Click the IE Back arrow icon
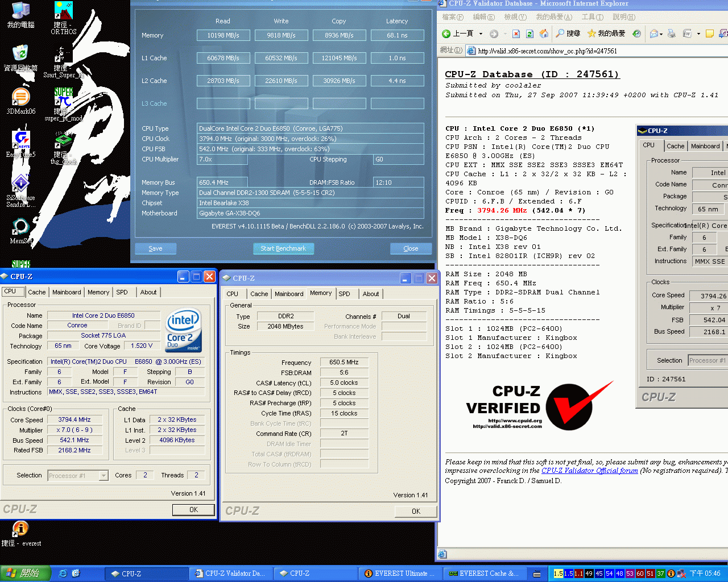This screenshot has height=582, width=728. tap(446, 34)
